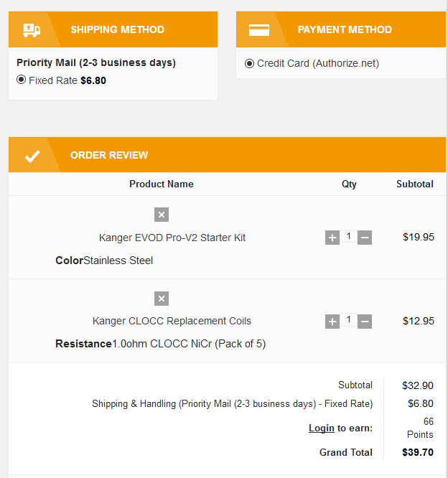Click the shipping truck icon
448x478 pixels.
coord(32,30)
